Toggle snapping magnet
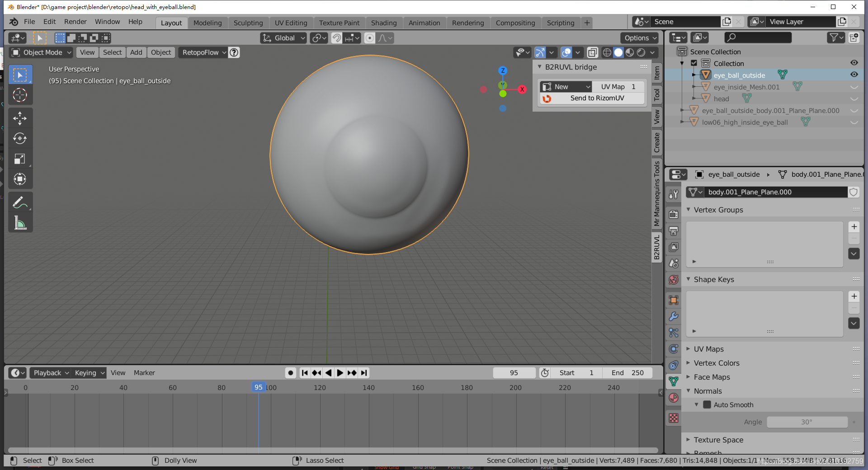 (336, 38)
